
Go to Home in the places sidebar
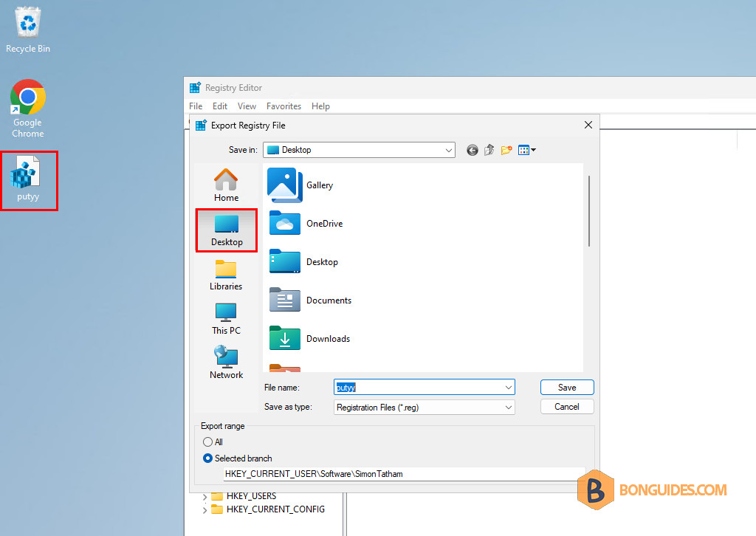coord(226,185)
